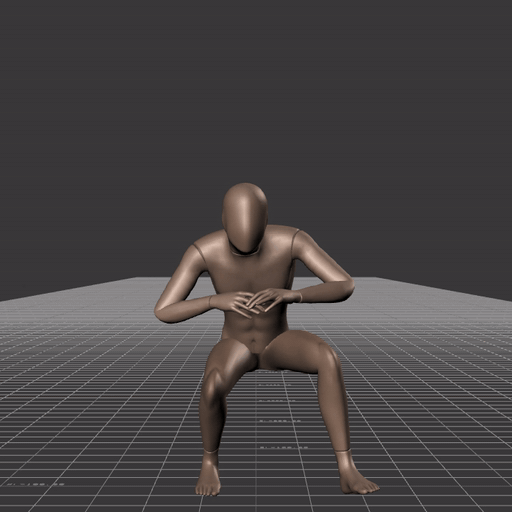512x512 pixels.
Task: Select the mannequin's head
Action: point(245,217)
